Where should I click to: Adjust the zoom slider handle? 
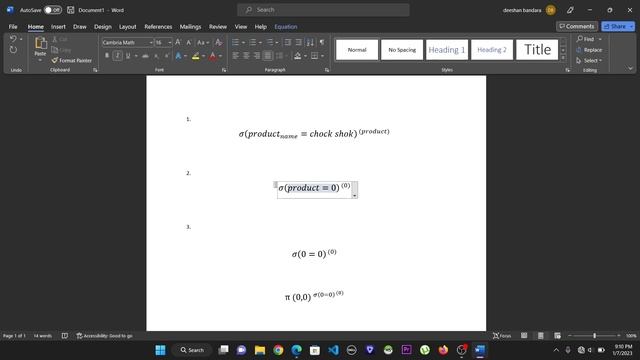[x=595, y=336]
